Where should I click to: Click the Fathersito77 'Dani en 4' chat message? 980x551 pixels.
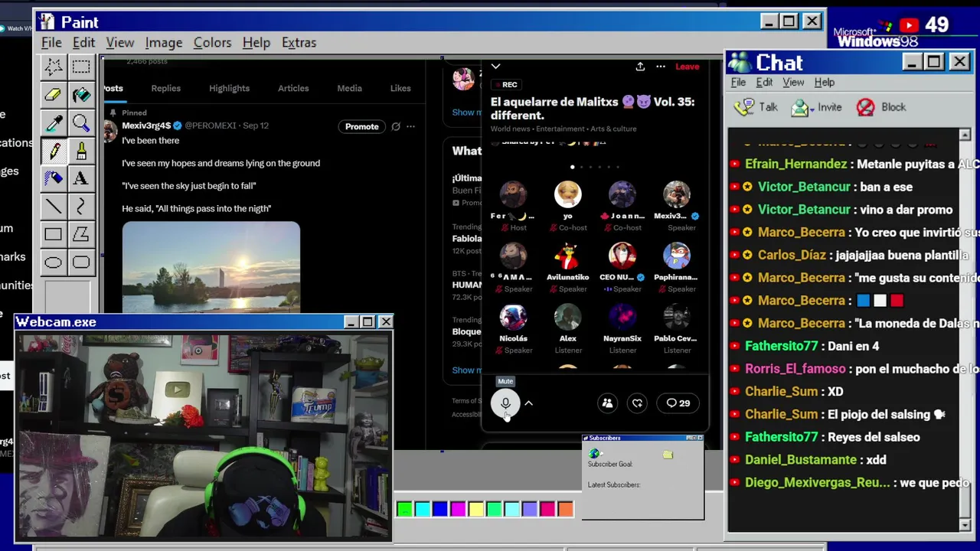coord(812,346)
